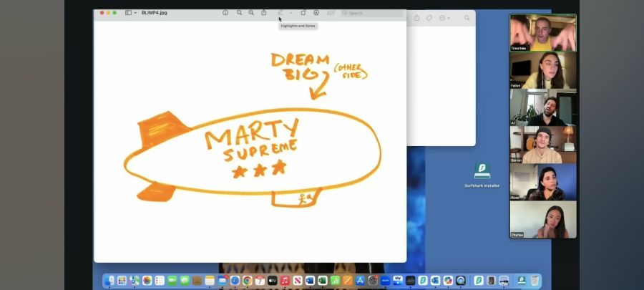The height and width of the screenshot is (290, 644).
Task: Open Calendar from the Dock
Action: (260, 281)
